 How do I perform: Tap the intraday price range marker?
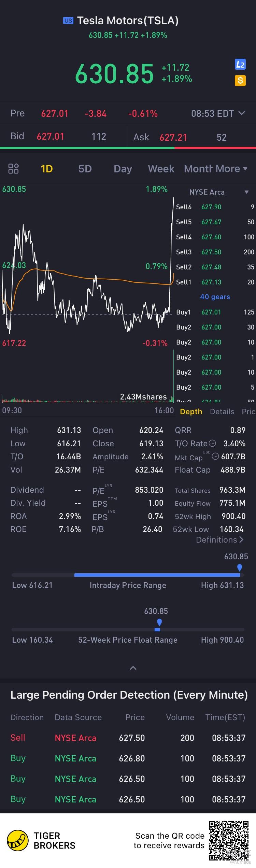point(240,568)
